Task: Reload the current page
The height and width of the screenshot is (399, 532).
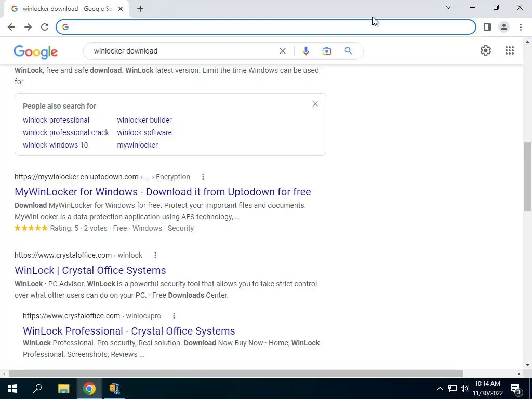Action: (45, 27)
